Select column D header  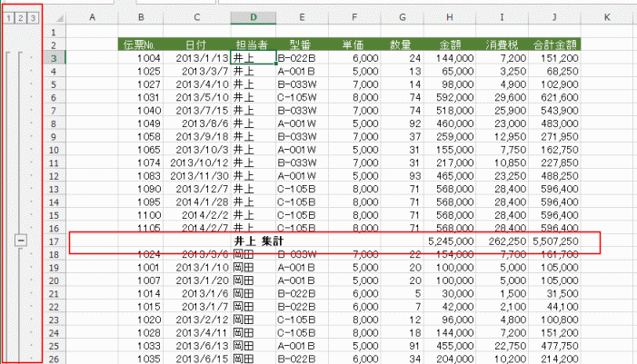point(253,17)
